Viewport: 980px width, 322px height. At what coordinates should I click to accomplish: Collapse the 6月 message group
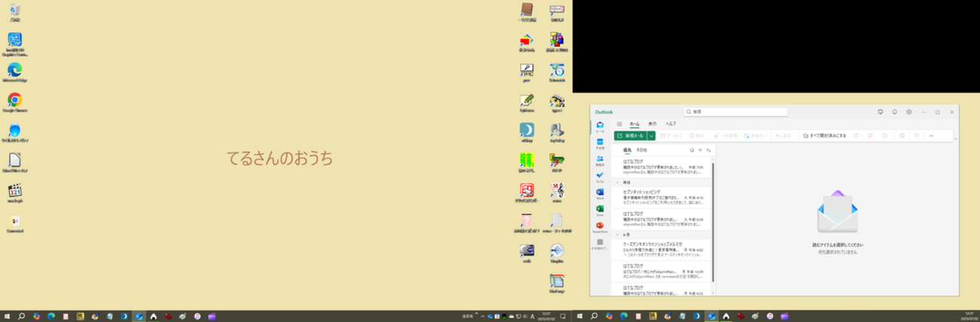tap(618, 235)
